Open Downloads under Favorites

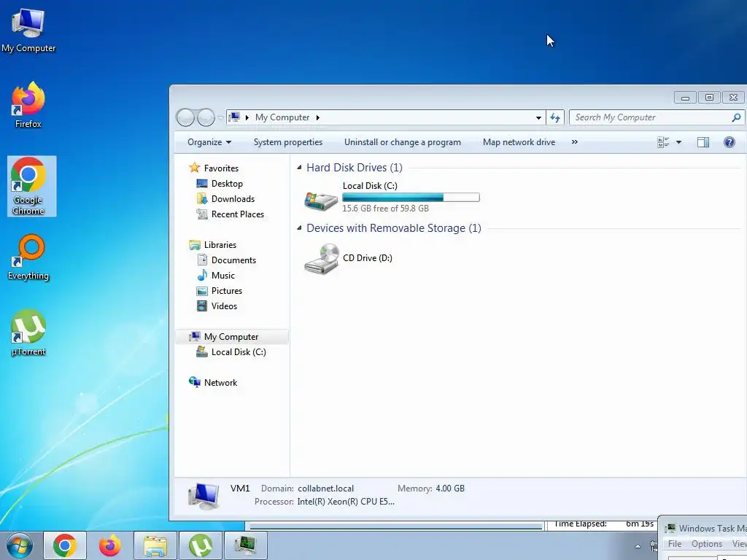tap(233, 198)
